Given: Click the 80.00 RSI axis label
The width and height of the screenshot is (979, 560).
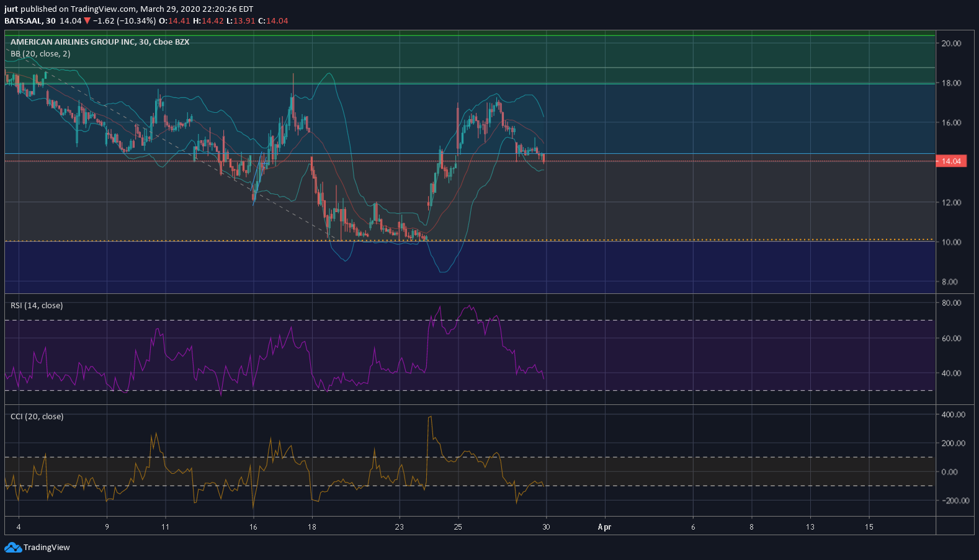Looking at the screenshot, I should [951, 303].
